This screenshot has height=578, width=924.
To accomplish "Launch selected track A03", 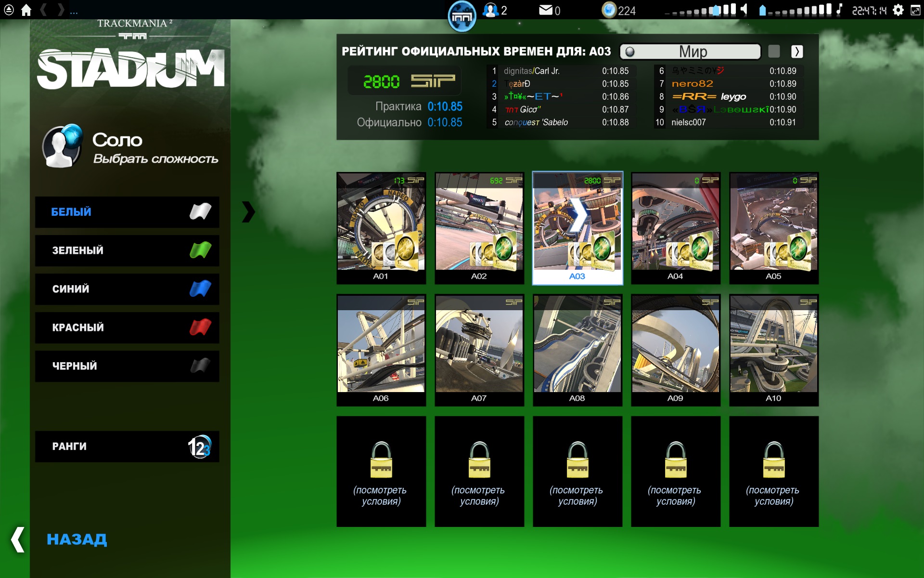I will coord(577,228).
